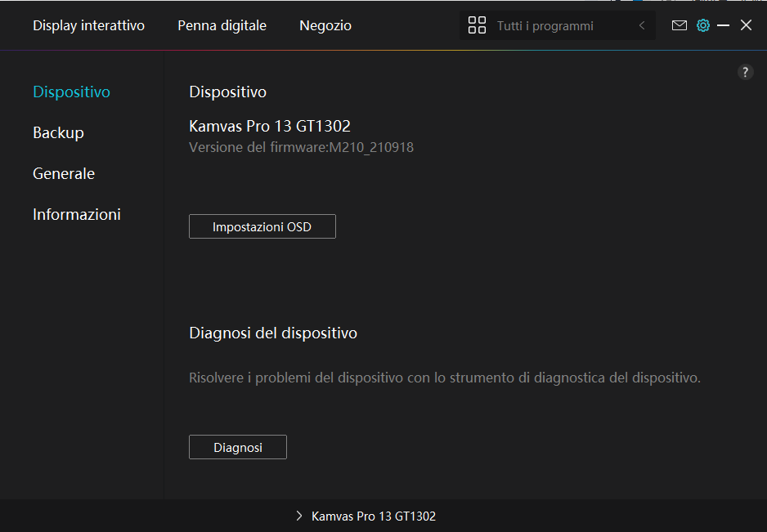Click the help question mark icon
Screen dimensions: 767x532
745,72
